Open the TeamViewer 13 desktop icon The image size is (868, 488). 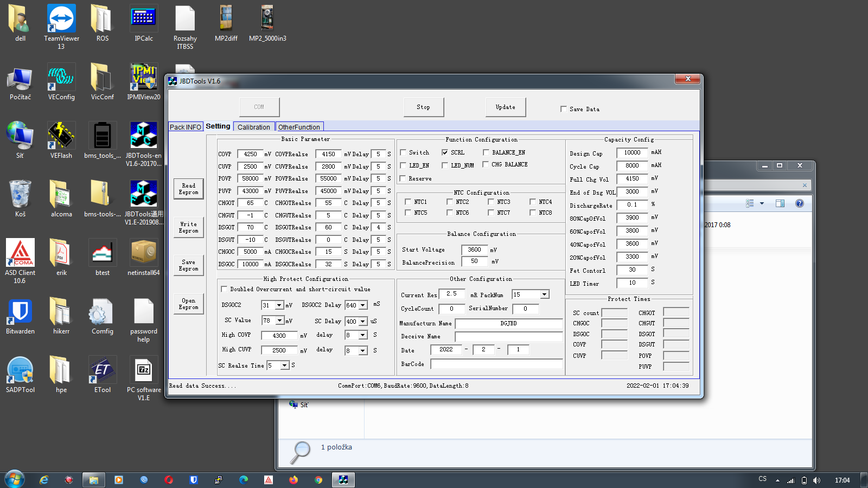coord(61,19)
